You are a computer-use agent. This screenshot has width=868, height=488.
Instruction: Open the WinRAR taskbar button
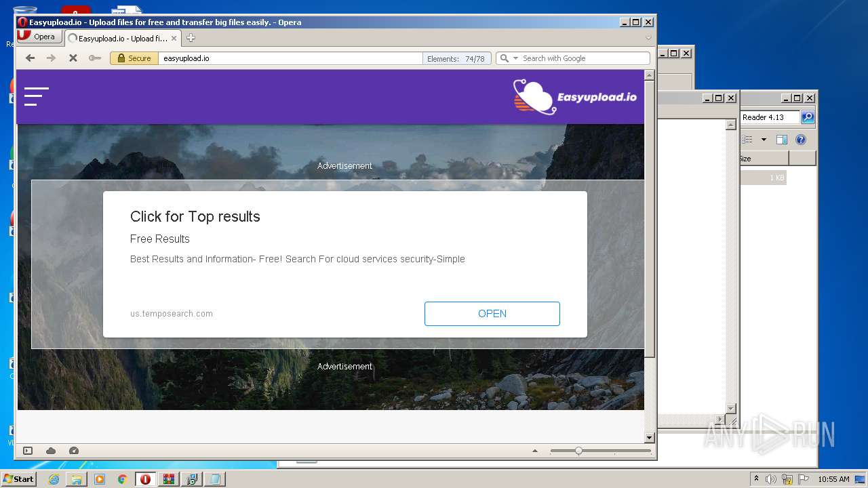click(x=168, y=479)
